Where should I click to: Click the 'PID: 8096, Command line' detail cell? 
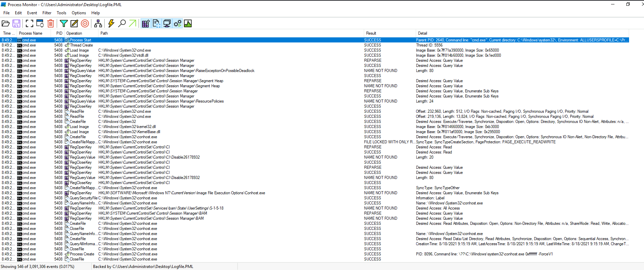(484, 254)
